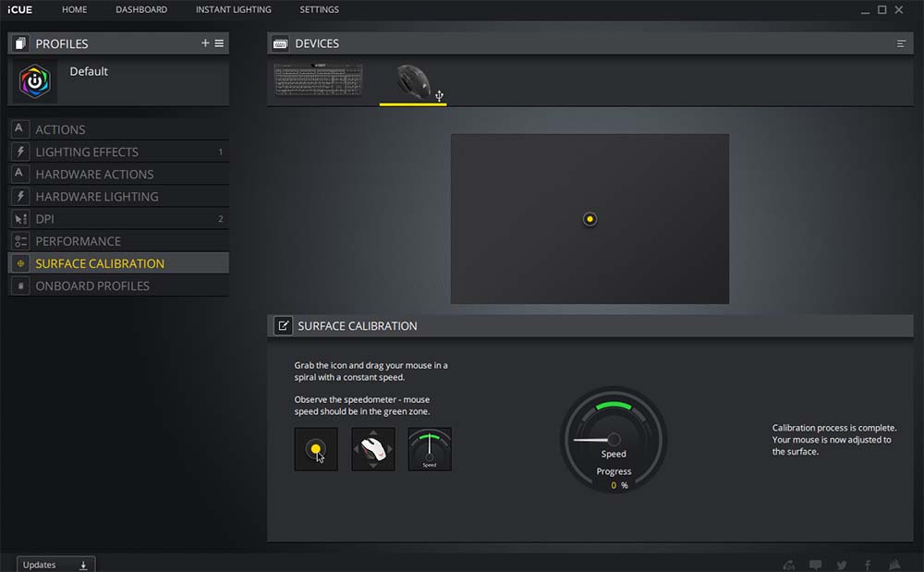
Task: Click the 24-hour support icon
Action: 788,565
